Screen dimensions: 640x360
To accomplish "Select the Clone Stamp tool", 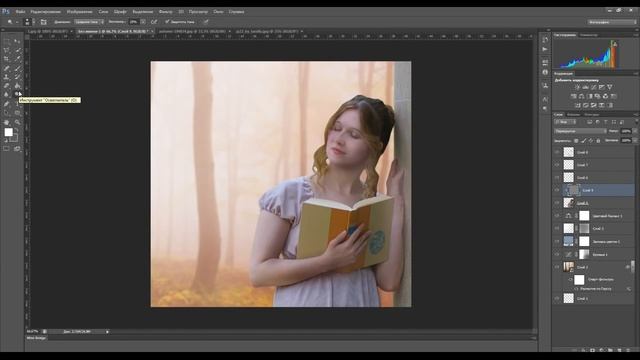I will (6, 77).
